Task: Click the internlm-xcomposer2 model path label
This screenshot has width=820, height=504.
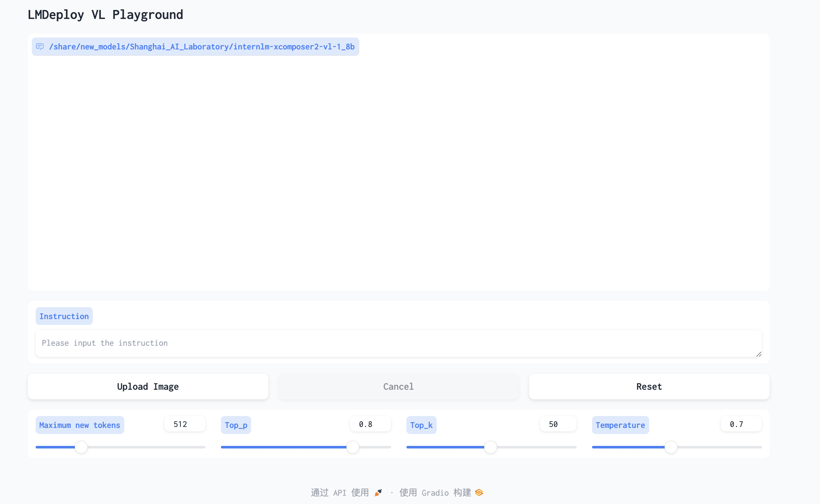Action: tap(202, 47)
